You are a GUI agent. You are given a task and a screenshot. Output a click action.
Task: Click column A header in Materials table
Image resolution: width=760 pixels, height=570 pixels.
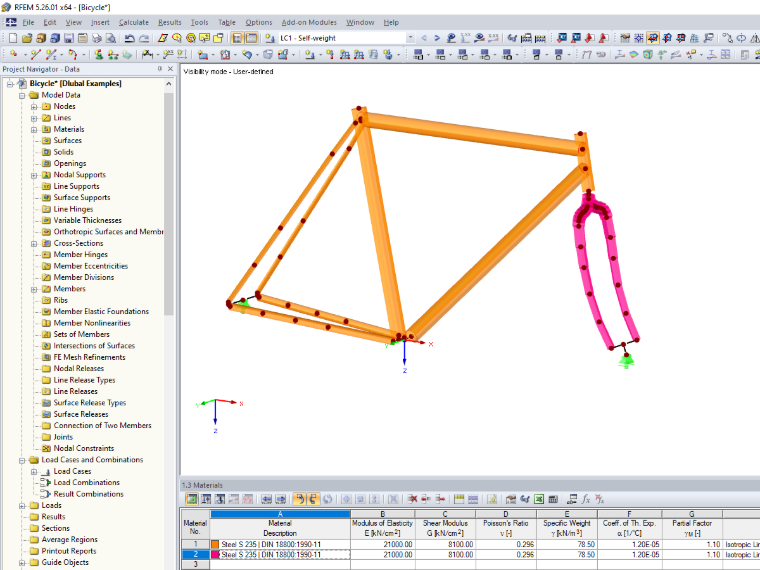click(x=280, y=514)
